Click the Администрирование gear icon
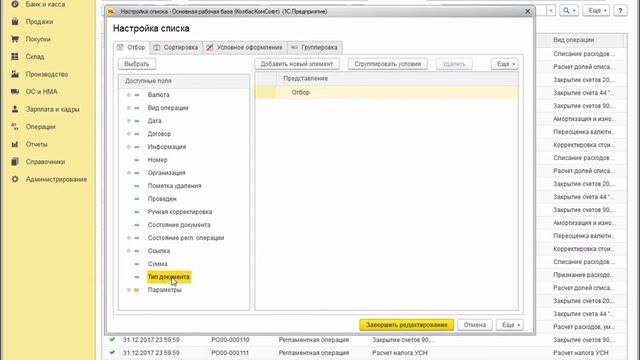 pos(15,179)
